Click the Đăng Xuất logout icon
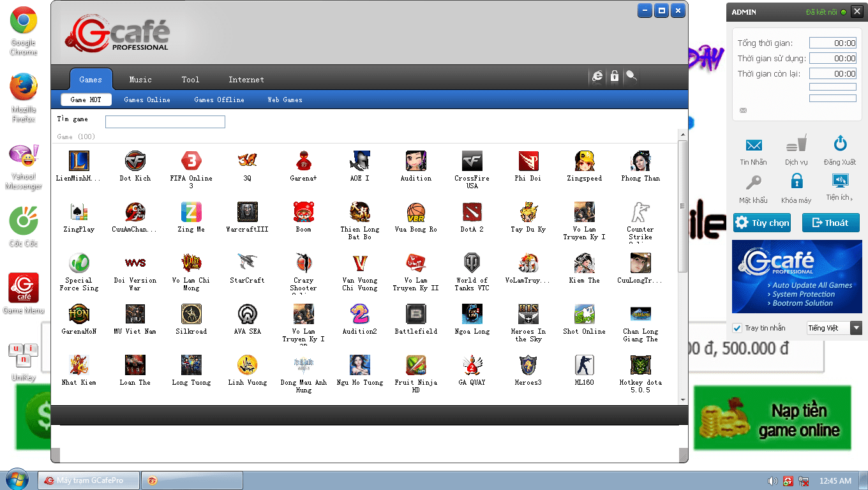Screen dimensions: 868x490 (x=840, y=144)
